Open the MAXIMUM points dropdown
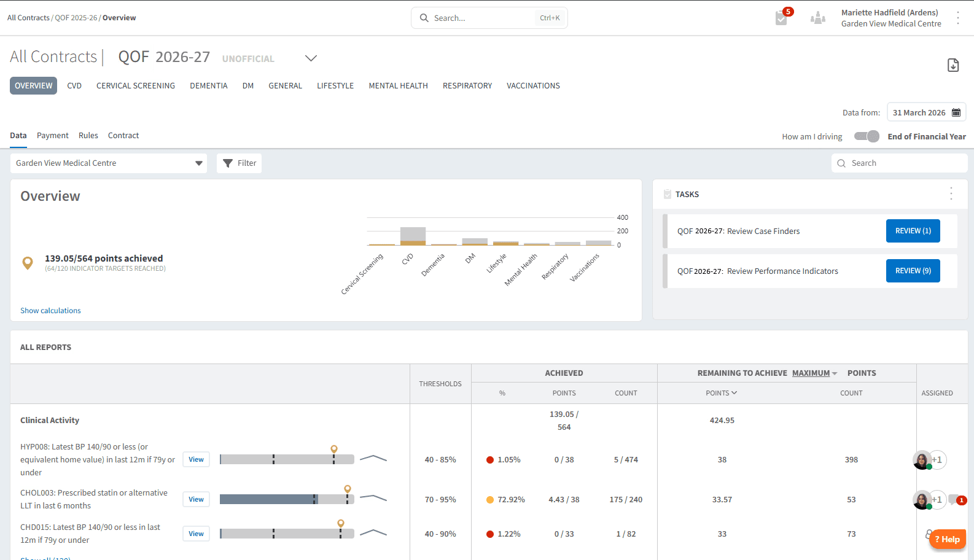The width and height of the screenshot is (974, 560). tap(814, 373)
